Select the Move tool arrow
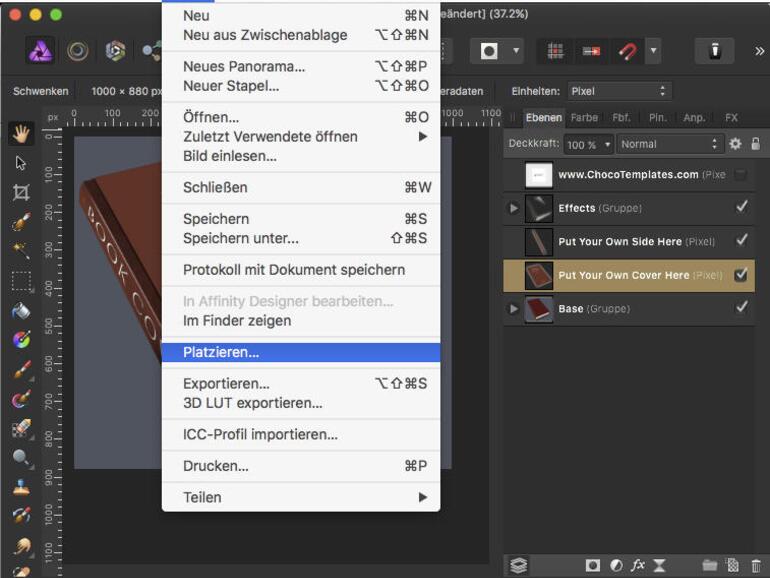770x578 pixels. pos(21,163)
